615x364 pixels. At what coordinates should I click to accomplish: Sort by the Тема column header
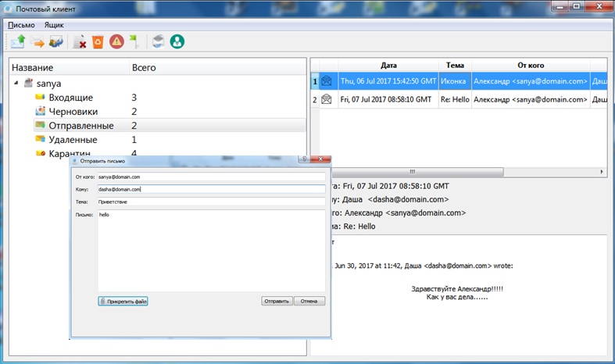click(455, 65)
